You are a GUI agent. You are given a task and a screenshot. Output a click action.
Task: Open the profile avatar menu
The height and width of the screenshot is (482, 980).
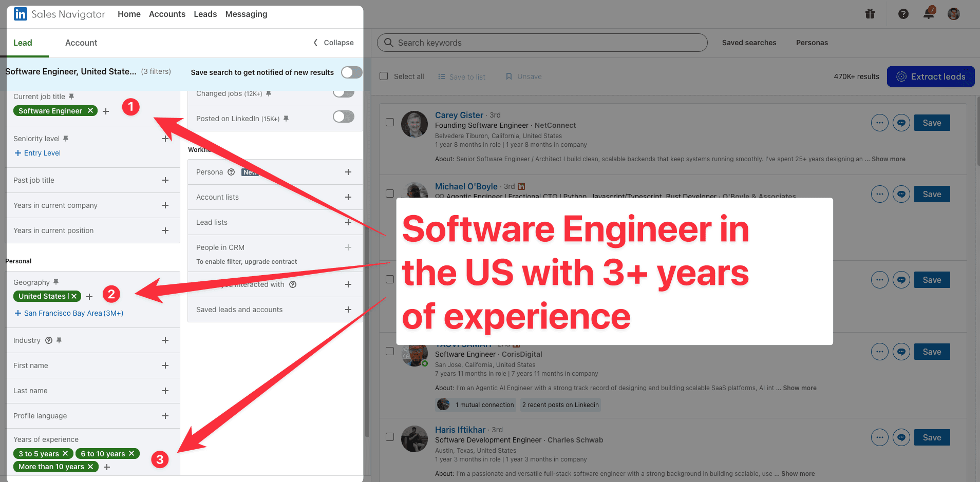(x=954, y=14)
